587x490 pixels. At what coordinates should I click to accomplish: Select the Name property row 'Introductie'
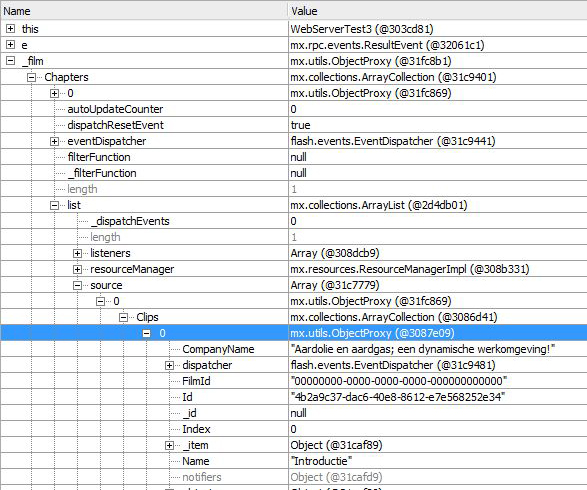pyautogui.click(x=294, y=461)
